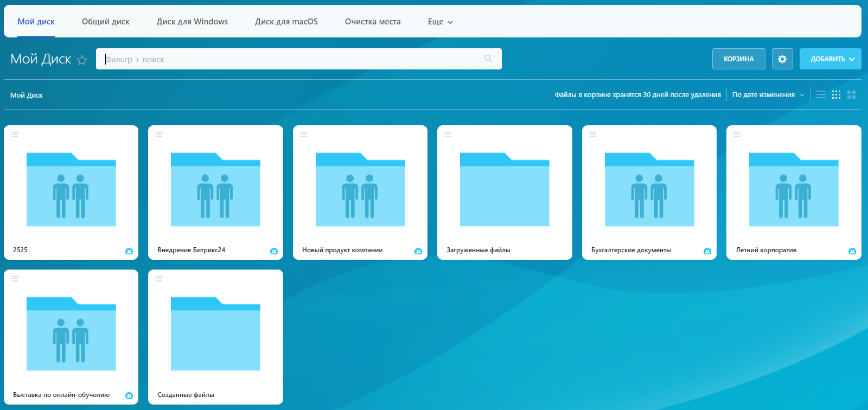The width and height of the screenshot is (868, 410).
Task: Open menu handle of Выставка по онлайн-обучению
Action: (x=15, y=279)
